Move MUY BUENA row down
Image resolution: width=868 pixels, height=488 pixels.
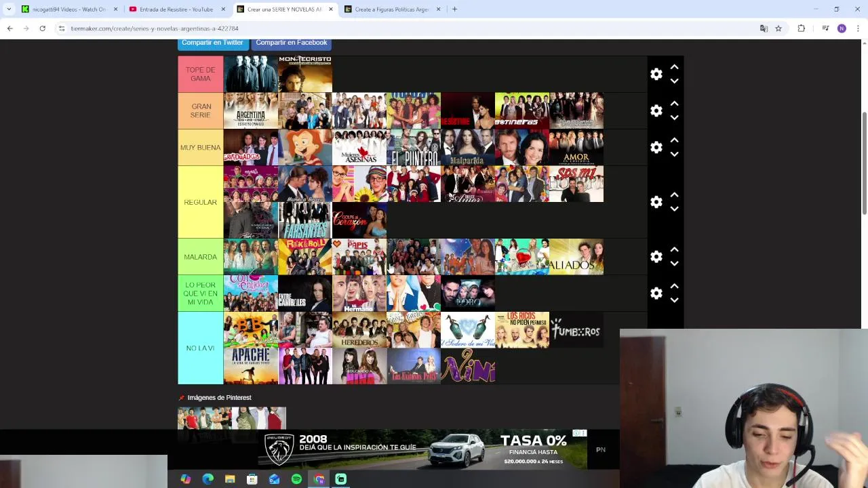coord(674,154)
